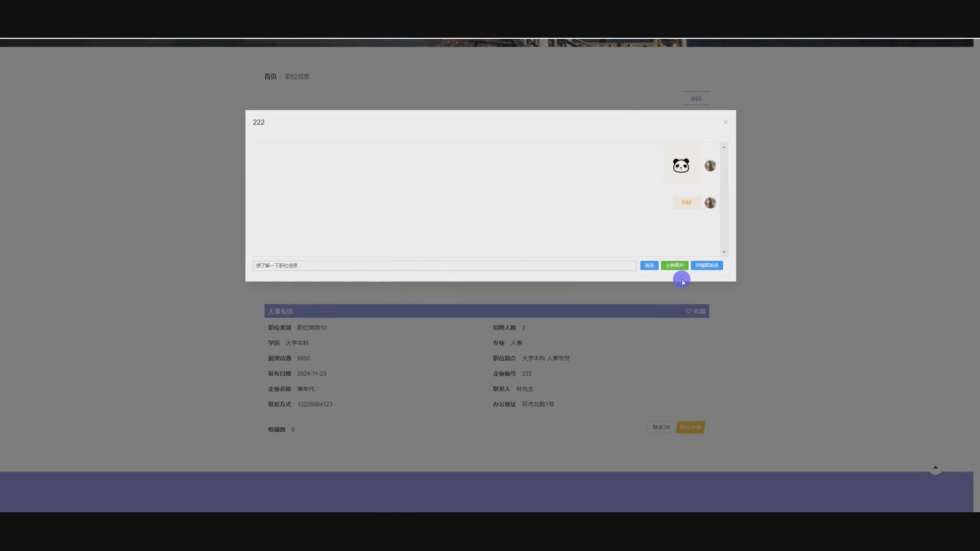Close the 222 chat dialog
The image size is (980, 551).
pos(725,122)
